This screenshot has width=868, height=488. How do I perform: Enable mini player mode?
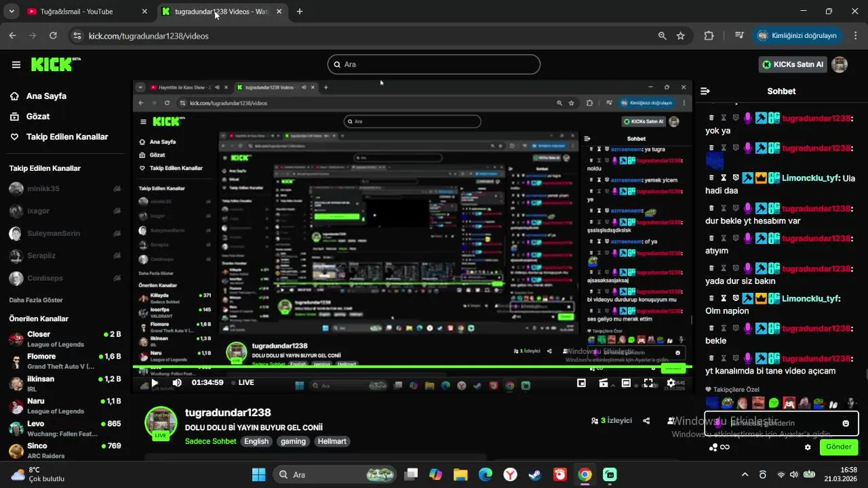[x=581, y=383]
